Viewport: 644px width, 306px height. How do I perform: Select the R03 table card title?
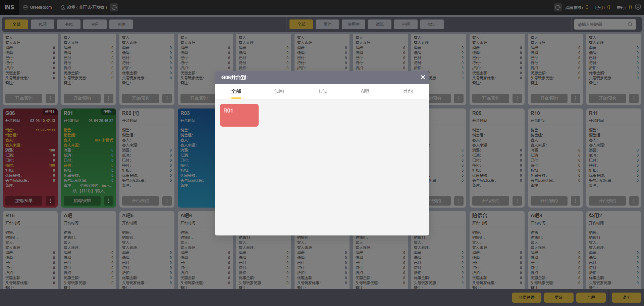click(x=185, y=113)
